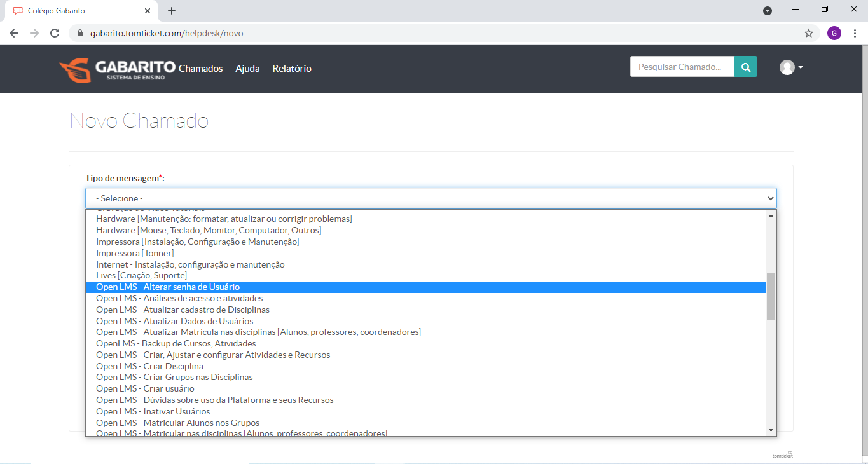Click the address bar URL

point(167,33)
